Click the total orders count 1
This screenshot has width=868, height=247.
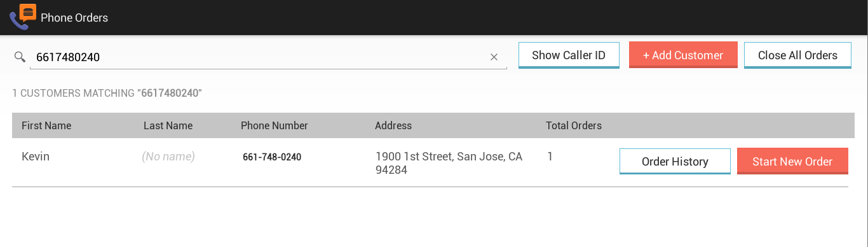pos(550,157)
